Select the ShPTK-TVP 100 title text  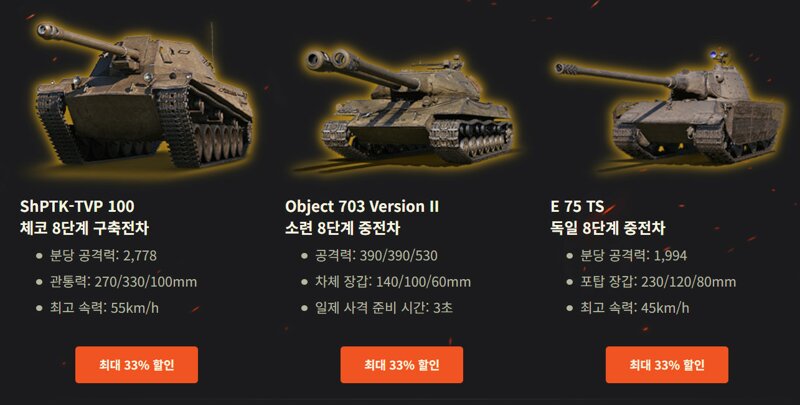tap(77, 206)
